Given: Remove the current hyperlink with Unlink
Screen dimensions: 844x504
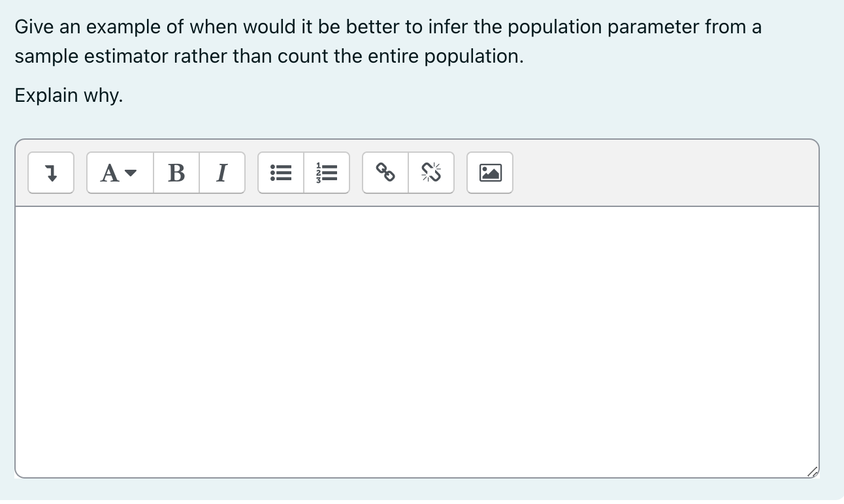Looking at the screenshot, I should pos(431,172).
